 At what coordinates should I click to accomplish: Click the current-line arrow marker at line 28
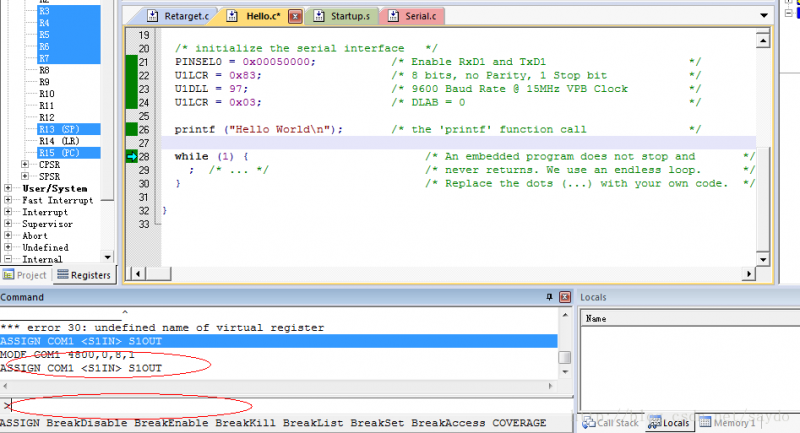coord(131,157)
